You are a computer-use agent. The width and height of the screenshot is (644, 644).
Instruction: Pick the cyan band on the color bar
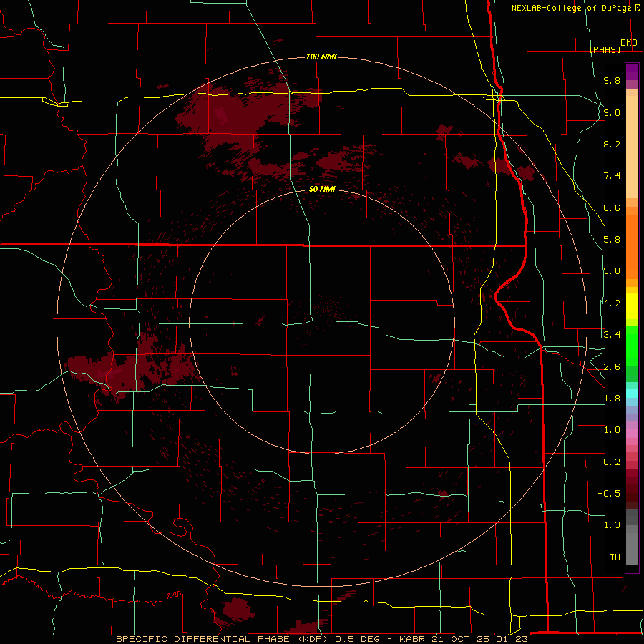(632, 394)
